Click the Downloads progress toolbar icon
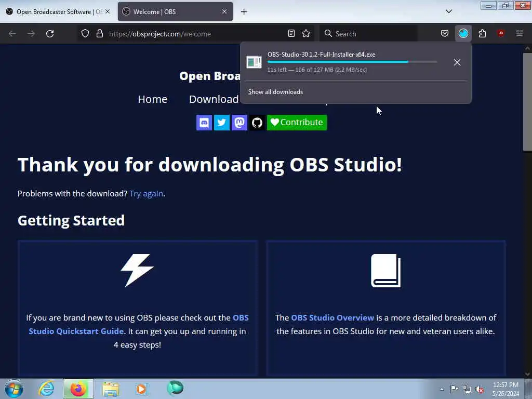Screen dimensions: 532x399 [463, 33]
